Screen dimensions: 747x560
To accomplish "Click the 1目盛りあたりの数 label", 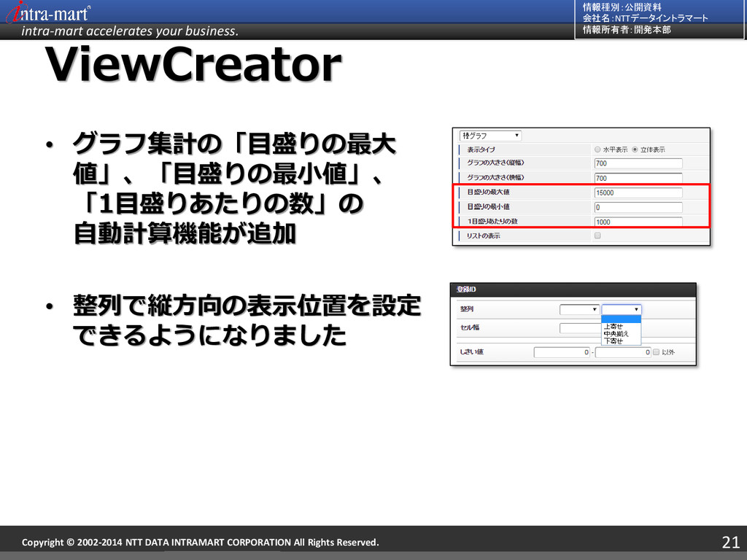I will [x=492, y=222].
